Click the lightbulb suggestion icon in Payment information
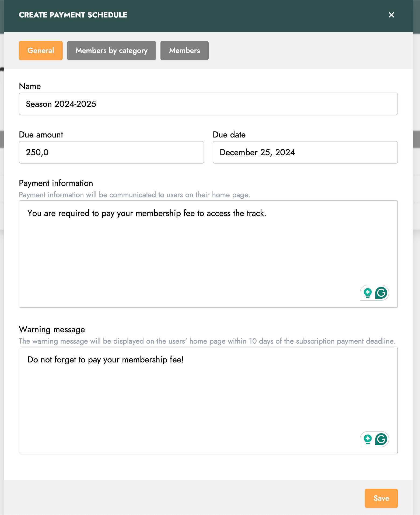 click(367, 293)
